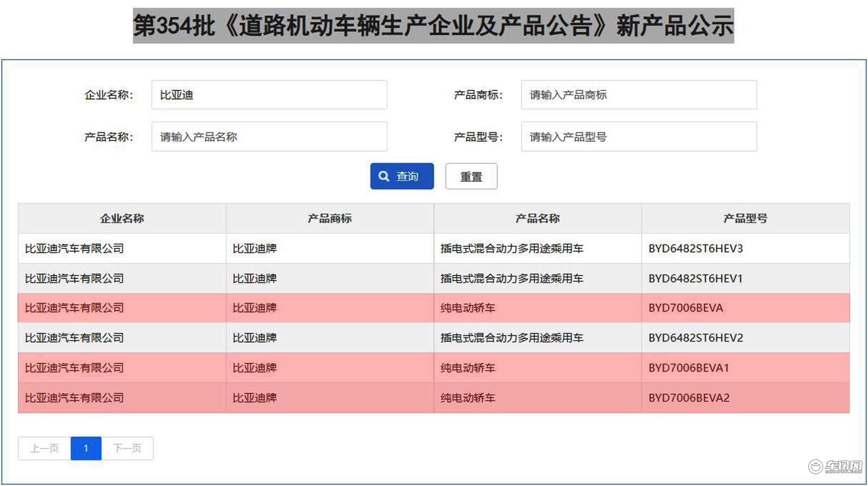This screenshot has width=868, height=486.
Task: Click the 产品商标 column header
Action: point(330,219)
